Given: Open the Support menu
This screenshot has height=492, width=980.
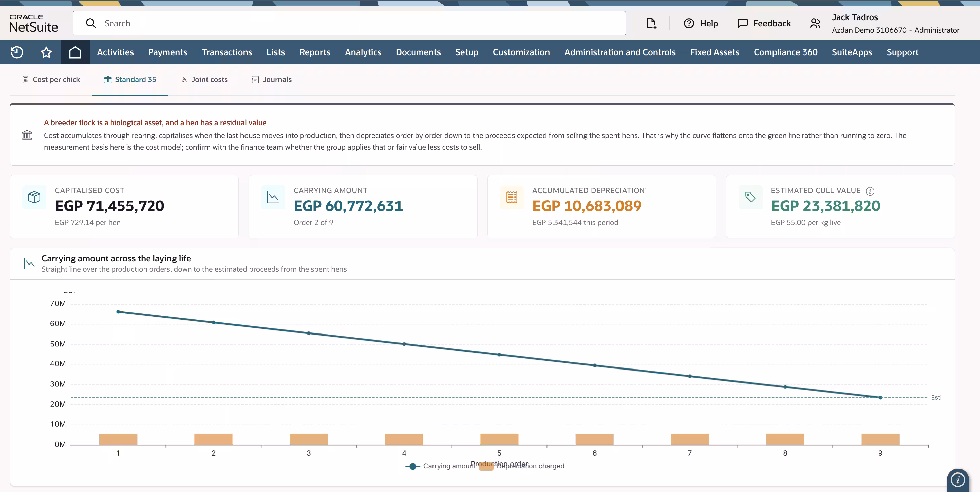Looking at the screenshot, I should 902,52.
